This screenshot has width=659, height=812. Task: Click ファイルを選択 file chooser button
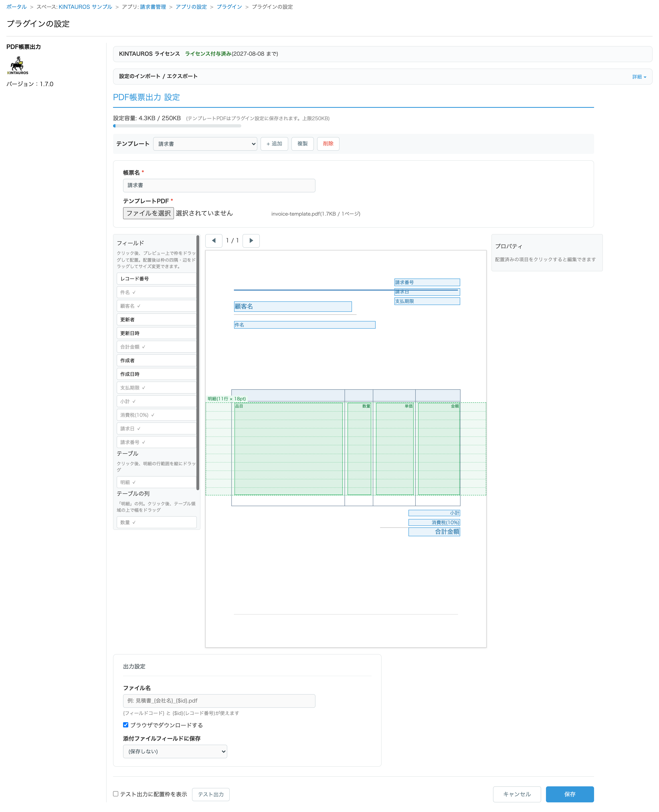[x=149, y=213]
